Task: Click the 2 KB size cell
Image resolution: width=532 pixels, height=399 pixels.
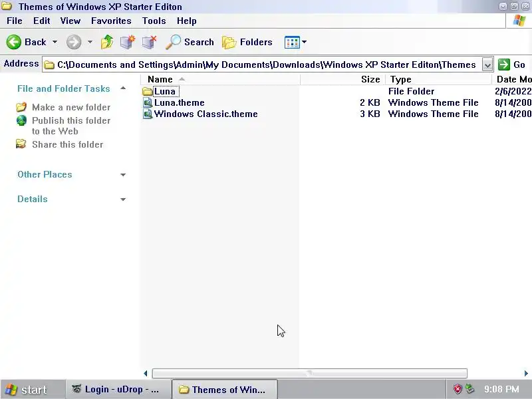Action: (x=370, y=103)
